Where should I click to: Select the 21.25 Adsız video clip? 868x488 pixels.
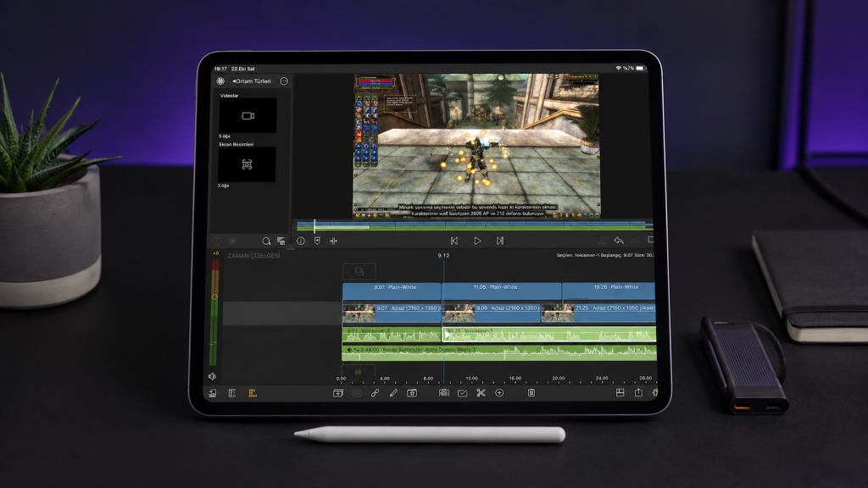598,313
